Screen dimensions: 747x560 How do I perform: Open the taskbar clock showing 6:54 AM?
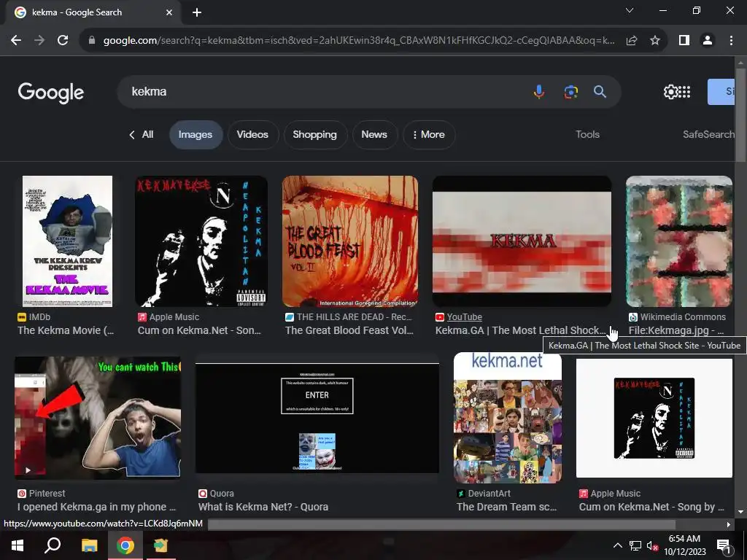click(684, 545)
